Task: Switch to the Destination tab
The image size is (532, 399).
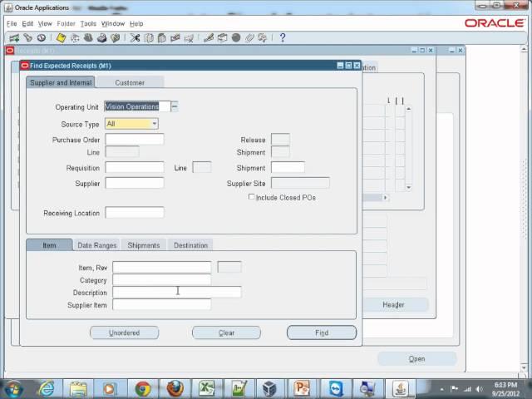Action: pyautogui.click(x=190, y=245)
